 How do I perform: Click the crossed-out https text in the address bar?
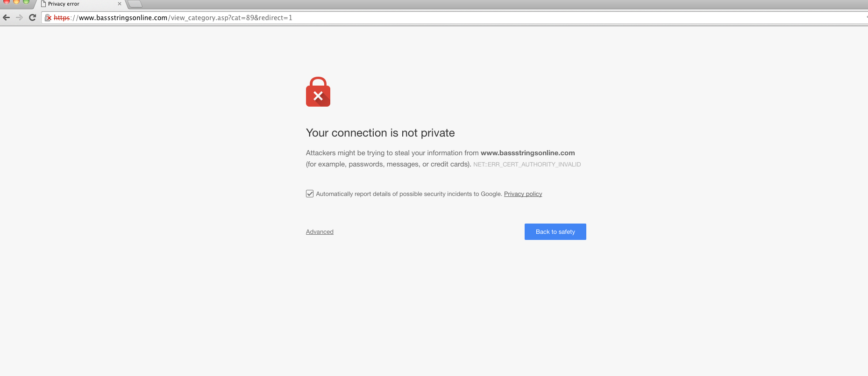coord(62,18)
